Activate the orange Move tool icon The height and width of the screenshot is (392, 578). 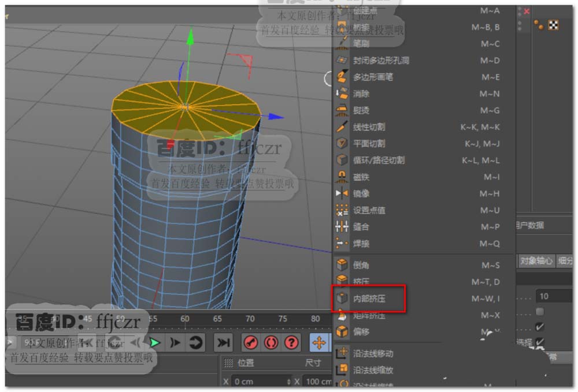pyautogui.click(x=319, y=342)
